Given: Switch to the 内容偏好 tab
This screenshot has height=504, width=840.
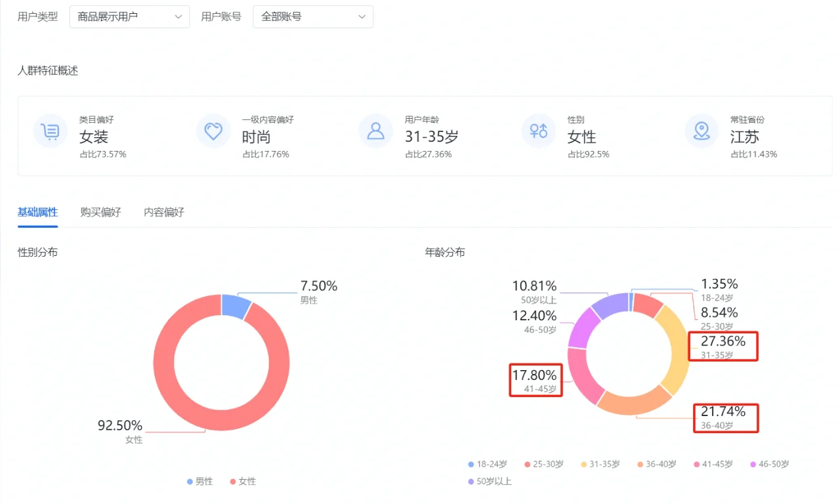Looking at the screenshot, I should pyautogui.click(x=163, y=212).
